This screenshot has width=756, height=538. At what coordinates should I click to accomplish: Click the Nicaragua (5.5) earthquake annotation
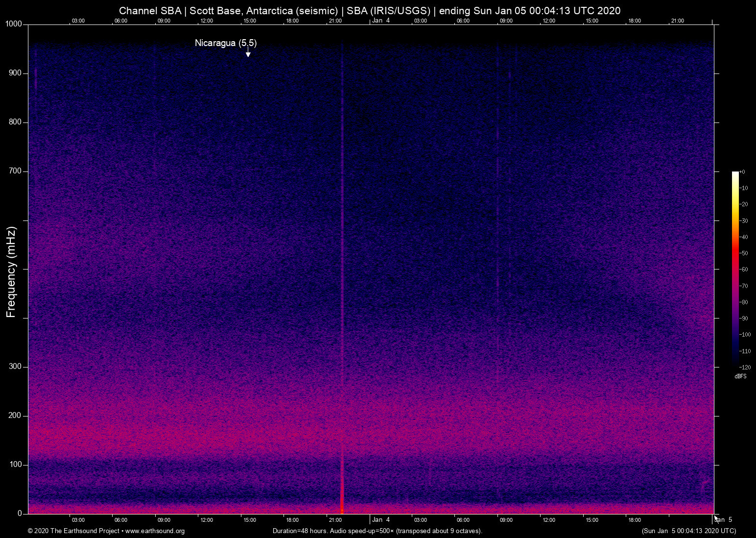225,43
